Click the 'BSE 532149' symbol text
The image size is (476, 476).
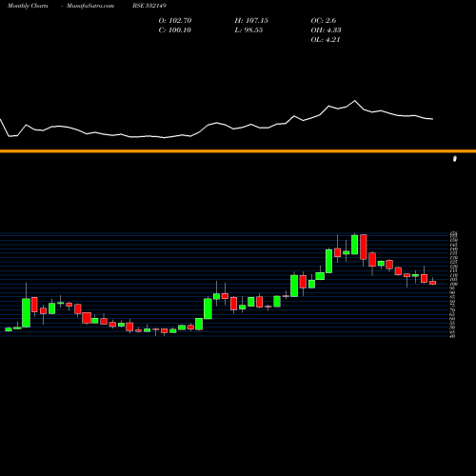[149, 6]
